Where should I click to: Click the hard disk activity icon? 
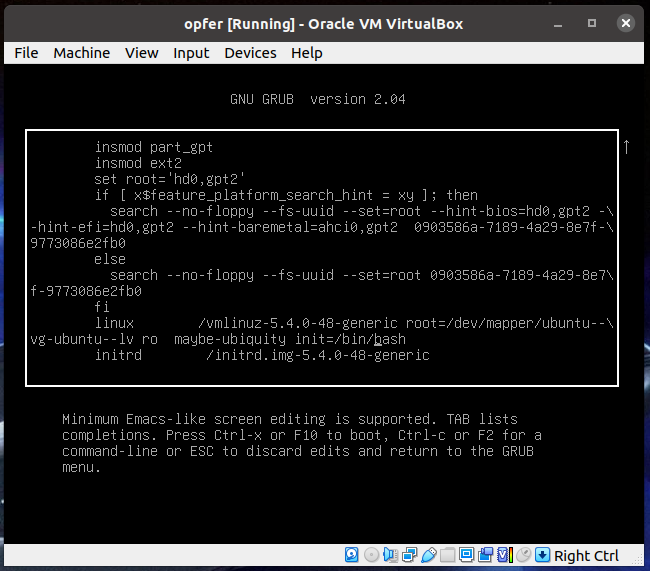pyautogui.click(x=352, y=555)
